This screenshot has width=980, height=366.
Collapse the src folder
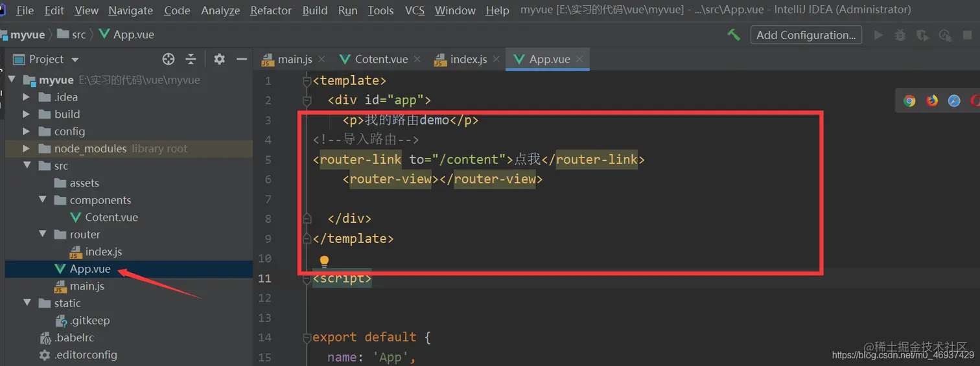27,166
